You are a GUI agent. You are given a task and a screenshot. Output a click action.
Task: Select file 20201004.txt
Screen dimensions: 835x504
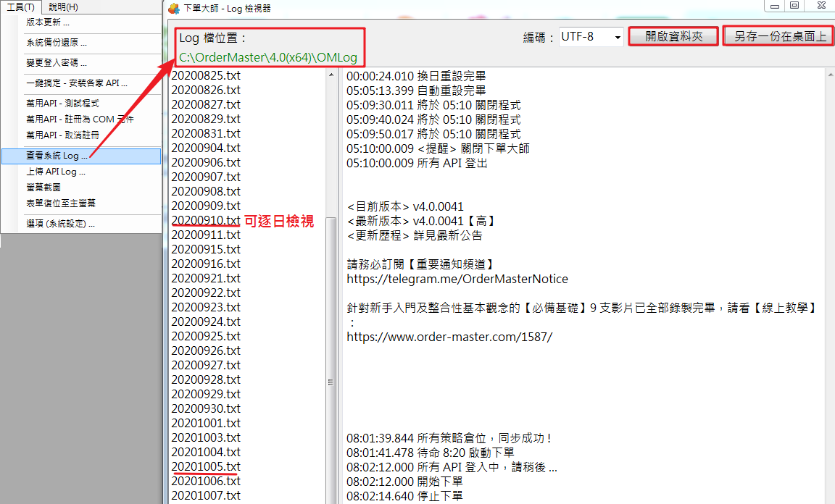[206, 451]
